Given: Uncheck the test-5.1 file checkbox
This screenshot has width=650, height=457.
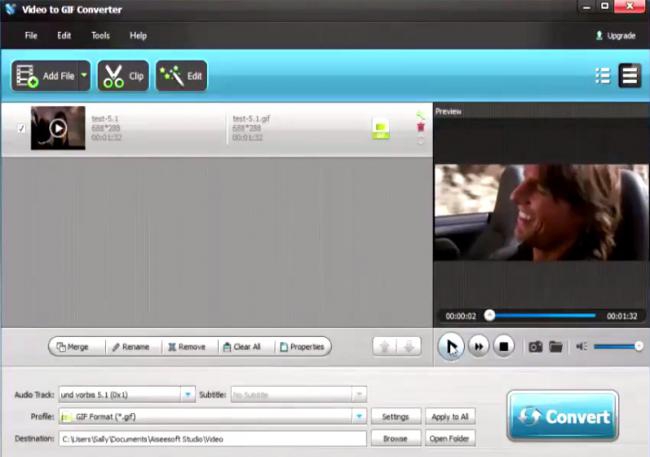Looking at the screenshot, I should click(x=21, y=129).
